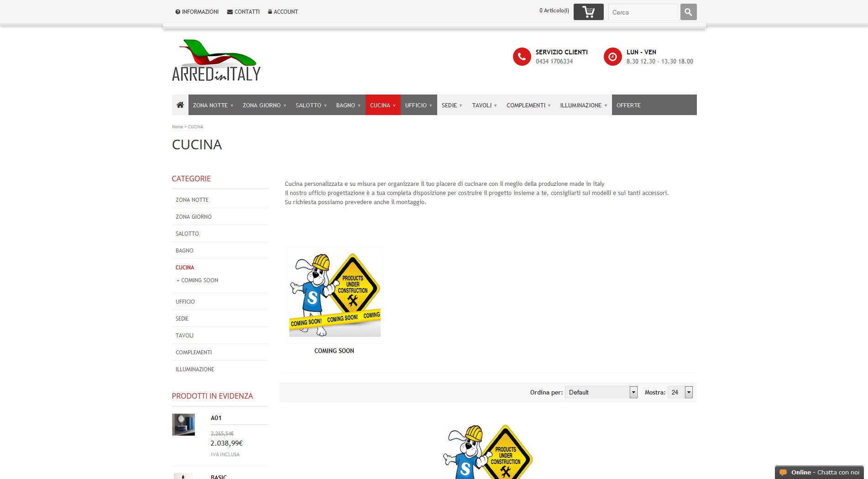Select Cucina in sidebar categories
This screenshot has height=479, width=868.
185,268
